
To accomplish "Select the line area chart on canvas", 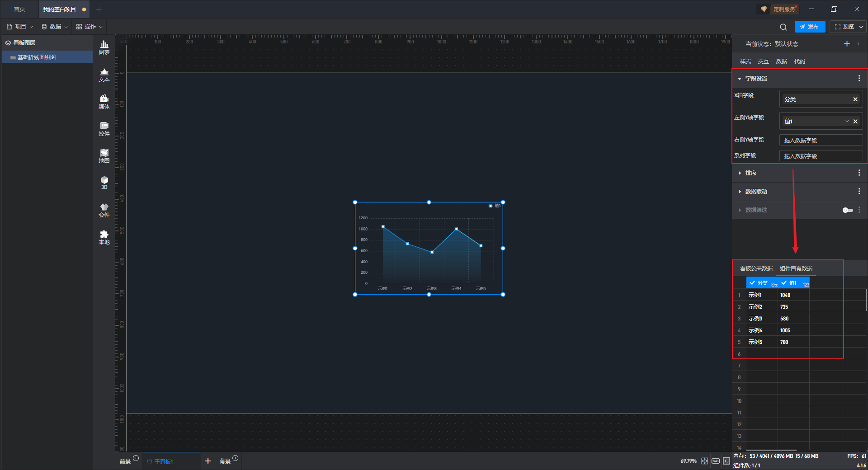I will point(429,248).
